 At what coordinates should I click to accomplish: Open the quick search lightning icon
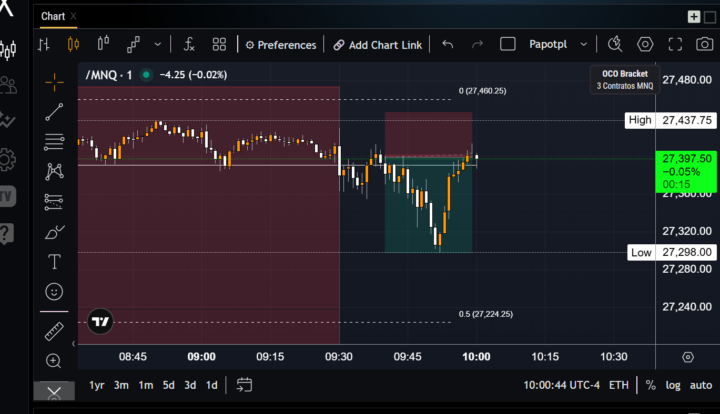[x=615, y=44]
